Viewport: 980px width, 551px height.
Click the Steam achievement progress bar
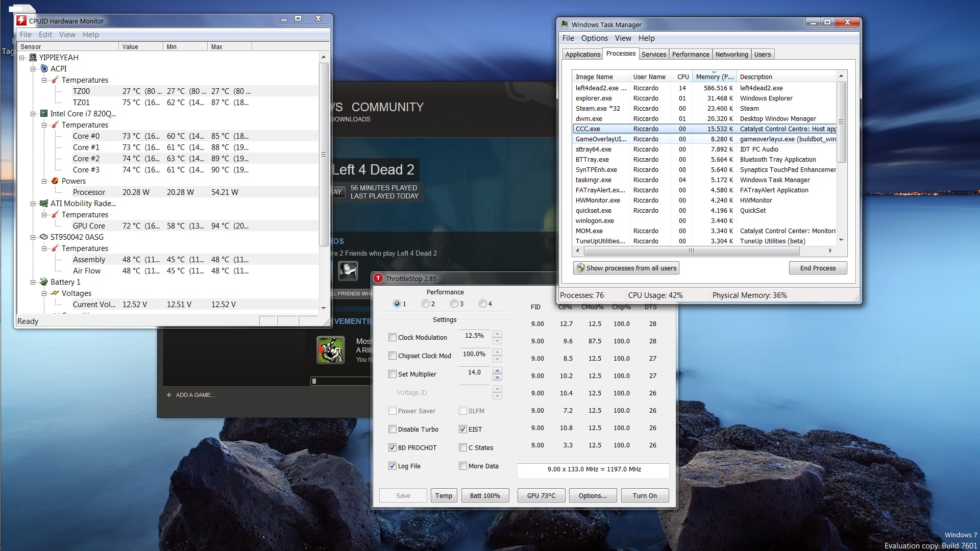point(340,381)
